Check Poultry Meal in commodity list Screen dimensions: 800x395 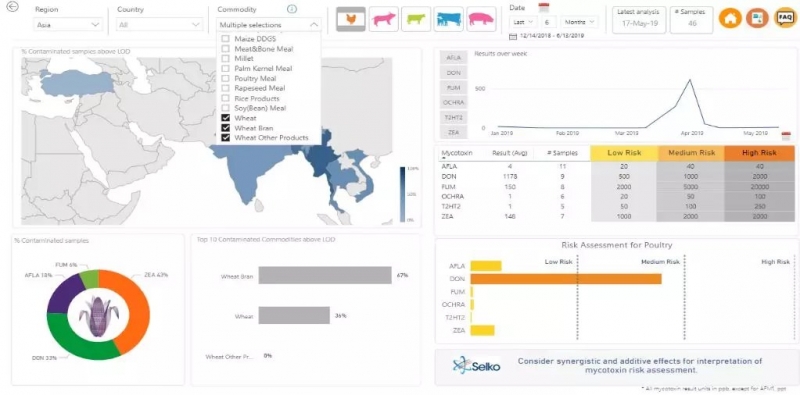(225, 79)
